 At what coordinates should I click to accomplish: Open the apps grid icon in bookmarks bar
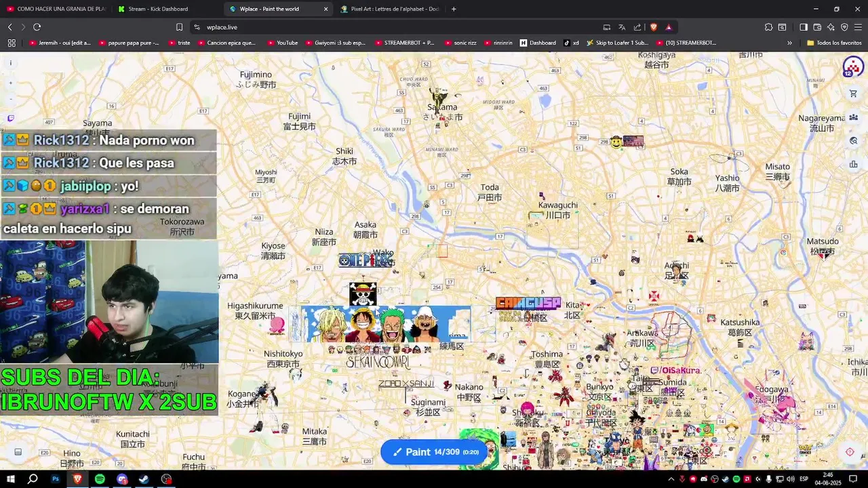coord(12,43)
